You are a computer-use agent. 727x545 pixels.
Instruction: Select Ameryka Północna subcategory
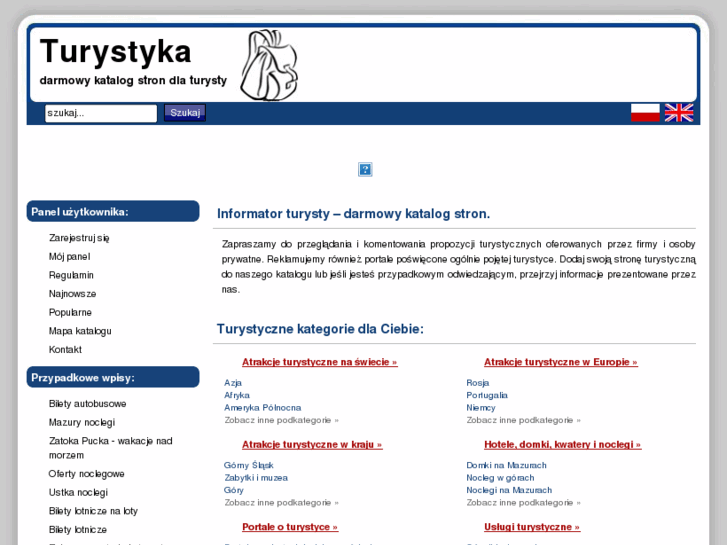[262, 408]
